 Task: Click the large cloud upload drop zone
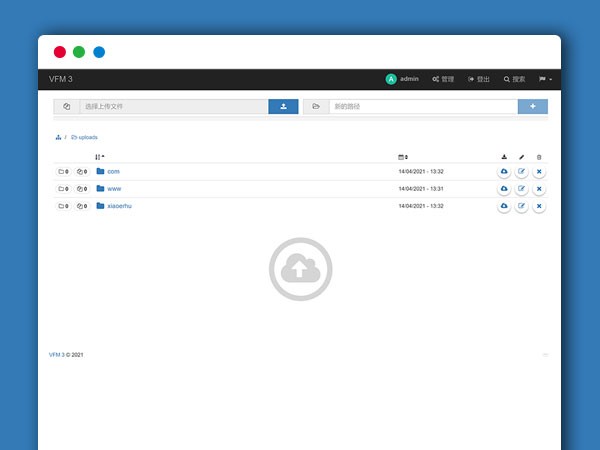tap(300, 268)
